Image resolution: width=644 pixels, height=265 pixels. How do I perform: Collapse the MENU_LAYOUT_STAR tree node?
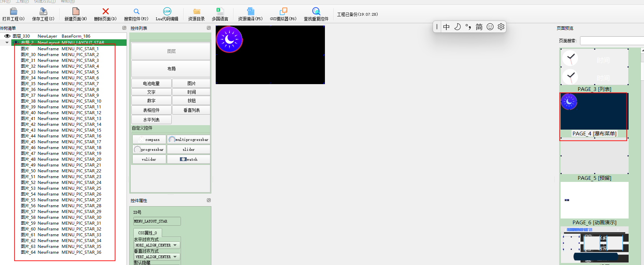(7, 42)
